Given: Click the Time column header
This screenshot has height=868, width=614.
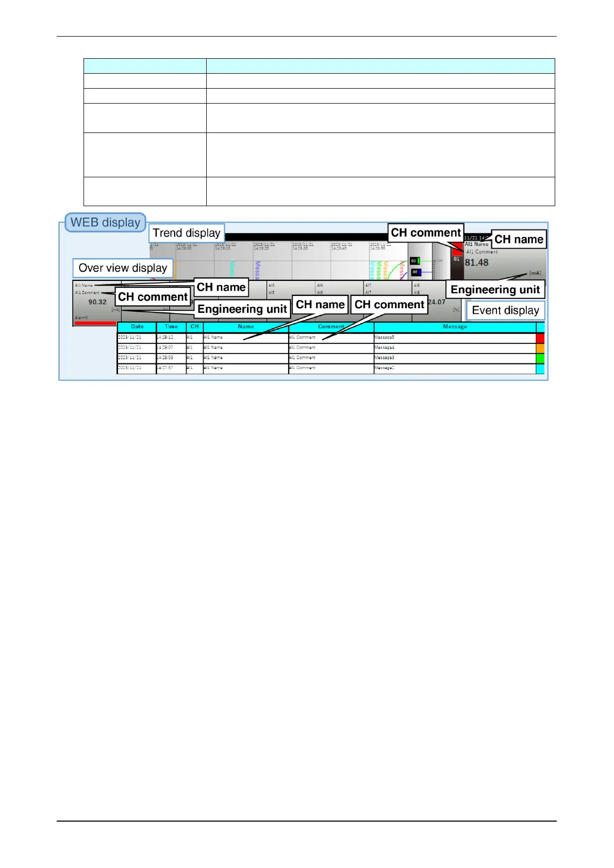Looking at the screenshot, I should pyautogui.click(x=171, y=327).
